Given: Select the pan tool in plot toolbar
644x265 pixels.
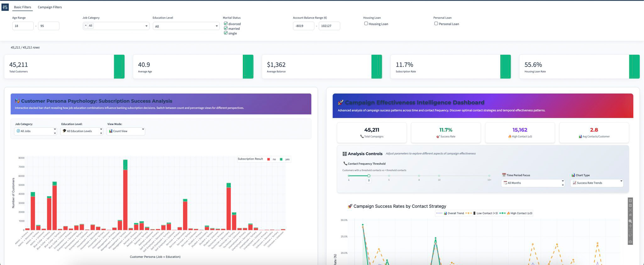Looking at the screenshot, I should (630, 226).
